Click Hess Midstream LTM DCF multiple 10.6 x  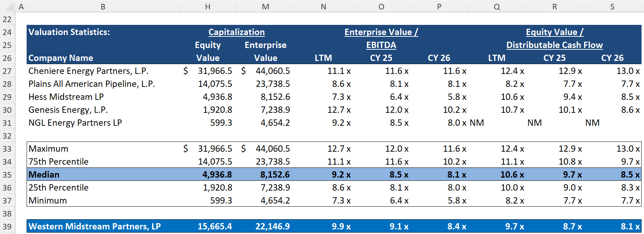point(512,97)
